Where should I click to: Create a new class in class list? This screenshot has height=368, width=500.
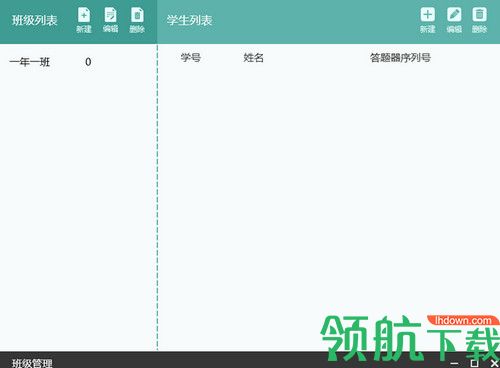(x=84, y=20)
